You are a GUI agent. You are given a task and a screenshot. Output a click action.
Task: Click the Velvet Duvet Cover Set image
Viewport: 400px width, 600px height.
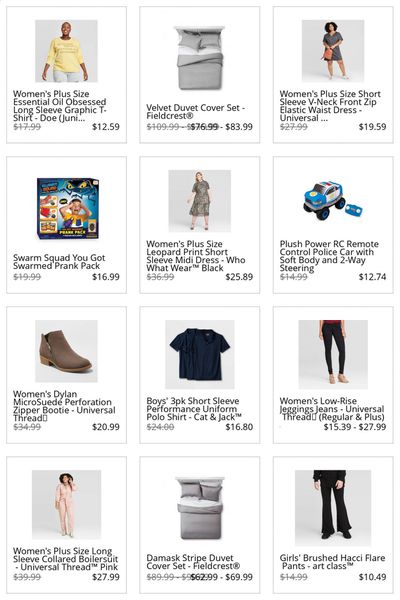coord(199,58)
